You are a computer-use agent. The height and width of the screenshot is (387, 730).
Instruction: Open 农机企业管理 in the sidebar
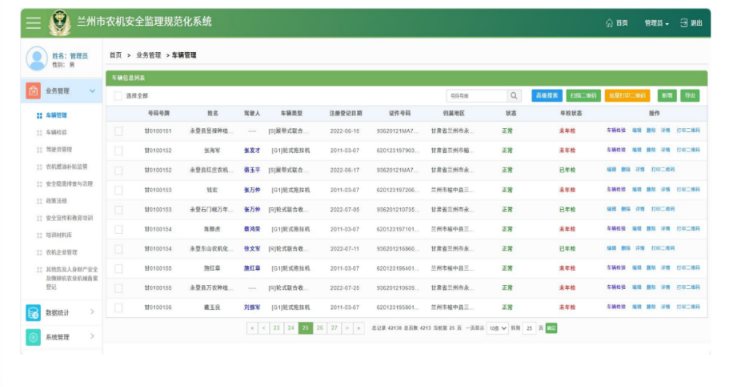pos(61,252)
